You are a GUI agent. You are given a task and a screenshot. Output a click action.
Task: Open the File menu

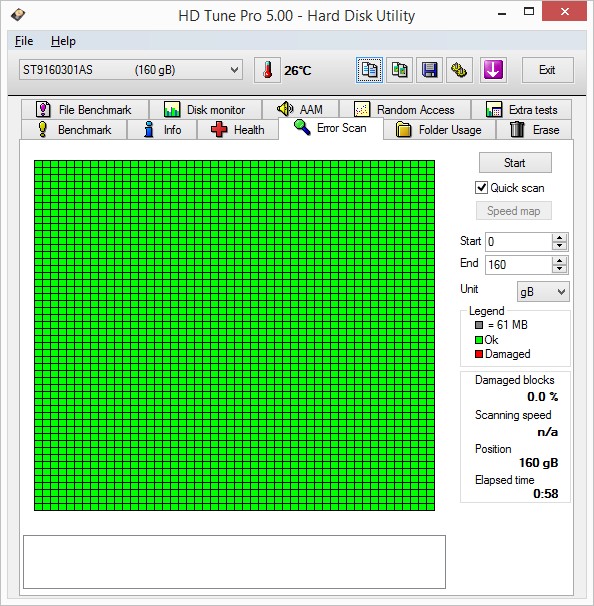click(x=24, y=41)
